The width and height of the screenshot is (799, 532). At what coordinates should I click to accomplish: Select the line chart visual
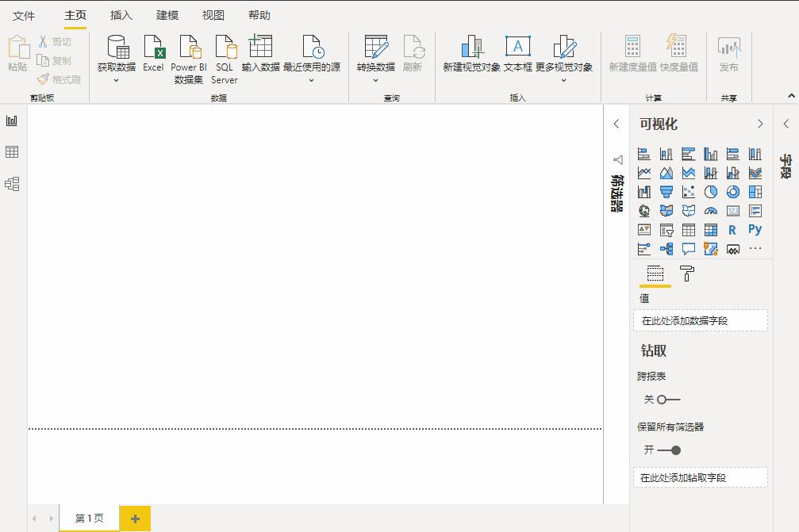point(644,172)
